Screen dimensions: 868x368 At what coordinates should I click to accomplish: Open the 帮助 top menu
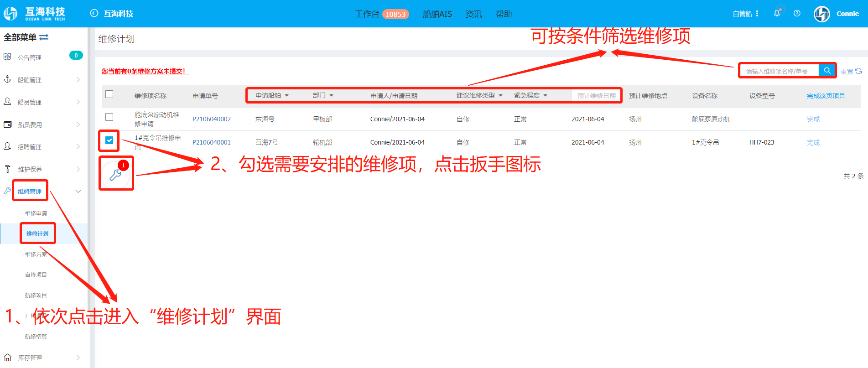point(504,14)
